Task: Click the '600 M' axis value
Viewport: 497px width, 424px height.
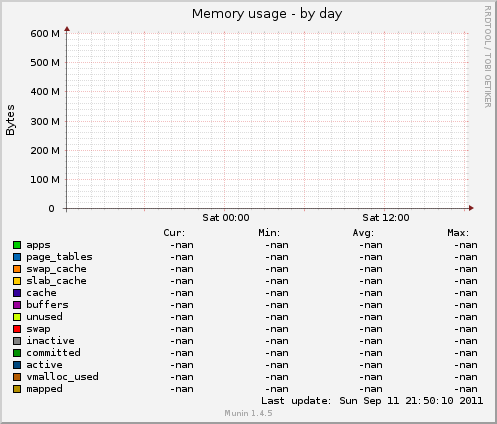Action: tap(45, 34)
